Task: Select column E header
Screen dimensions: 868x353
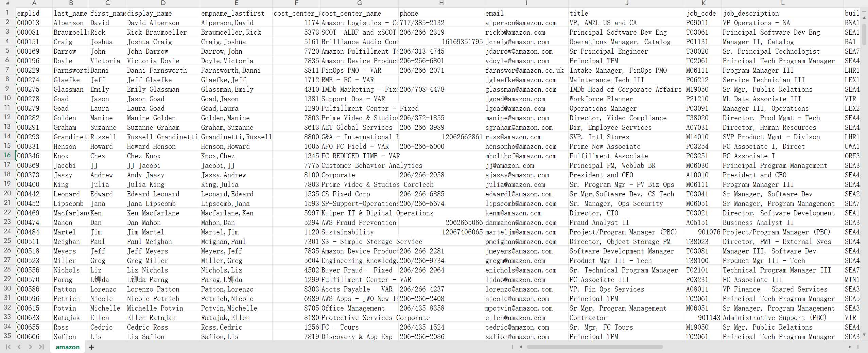Action: [236, 3]
